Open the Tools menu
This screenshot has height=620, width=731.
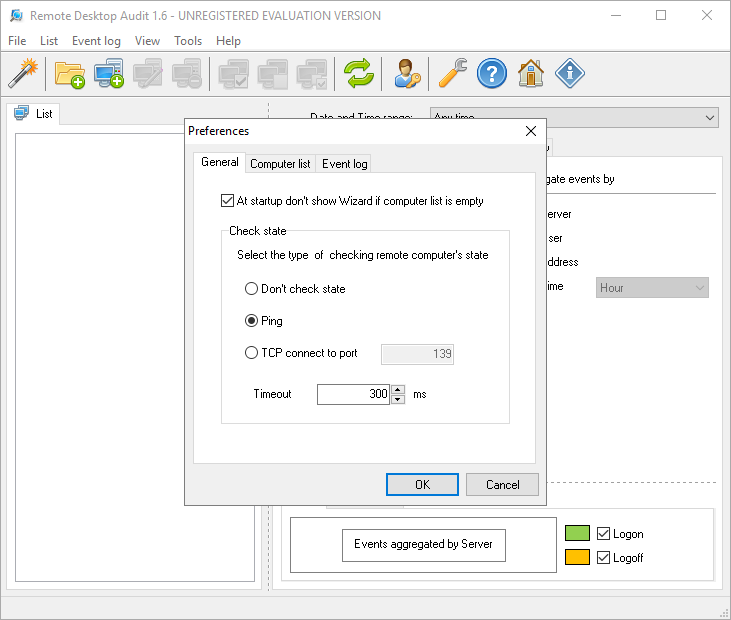[188, 41]
